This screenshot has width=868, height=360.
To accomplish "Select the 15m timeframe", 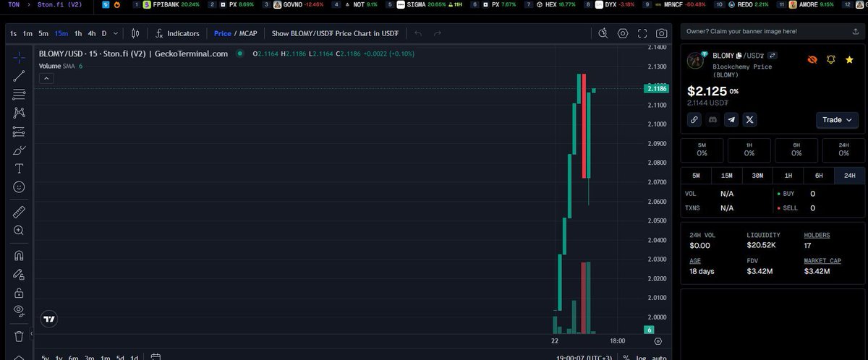I will tap(61, 33).
